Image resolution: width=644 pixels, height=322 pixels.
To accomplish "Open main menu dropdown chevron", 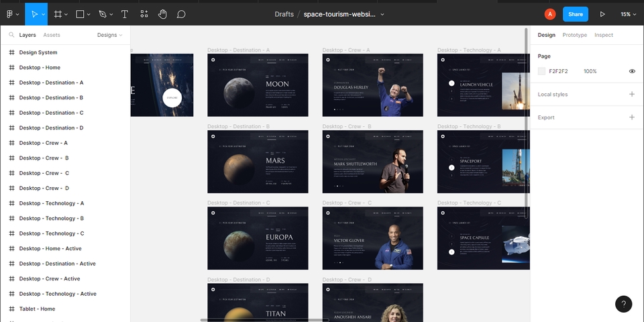I will [17, 14].
